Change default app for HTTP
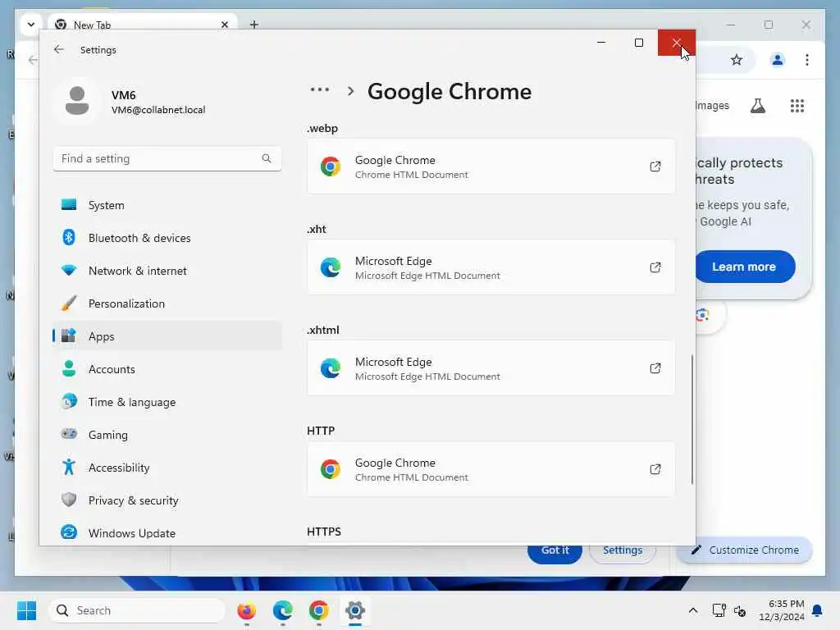Screen dimensions: 840x630 [x=491, y=469]
